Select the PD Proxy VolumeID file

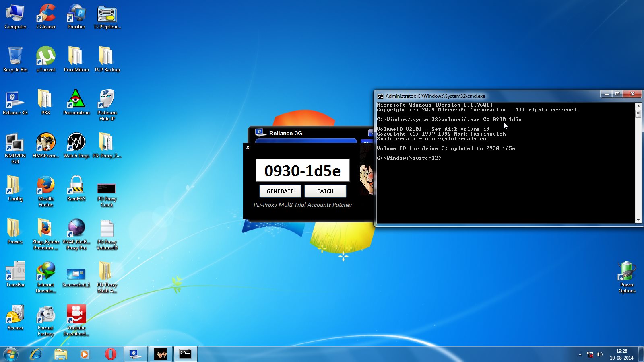[107, 234]
